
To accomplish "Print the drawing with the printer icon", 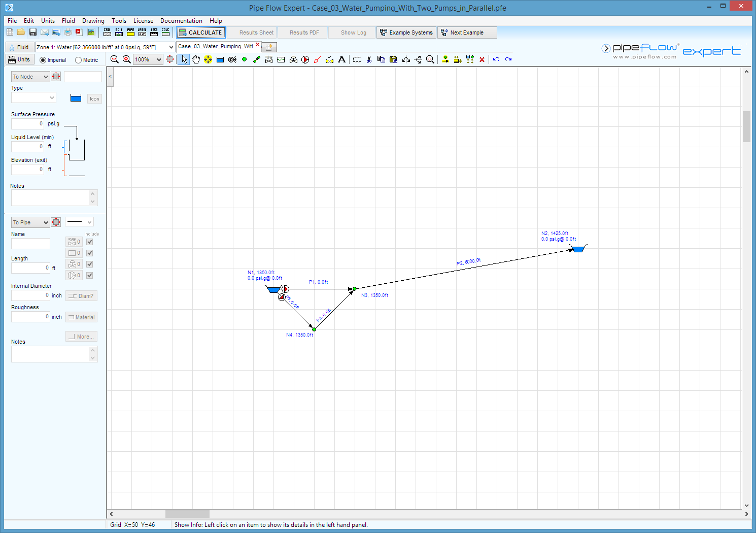I will (x=67, y=32).
